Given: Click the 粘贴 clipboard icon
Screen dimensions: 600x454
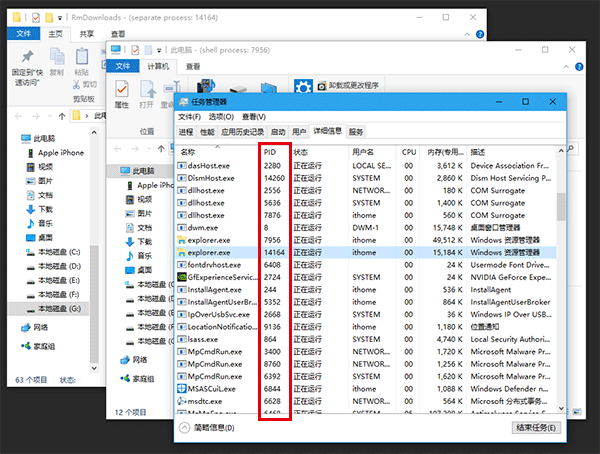Looking at the screenshot, I should click(82, 57).
